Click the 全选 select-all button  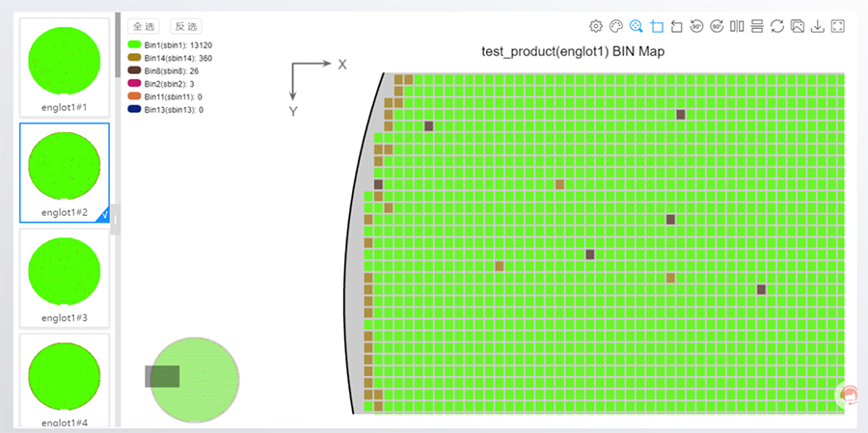[x=144, y=27]
